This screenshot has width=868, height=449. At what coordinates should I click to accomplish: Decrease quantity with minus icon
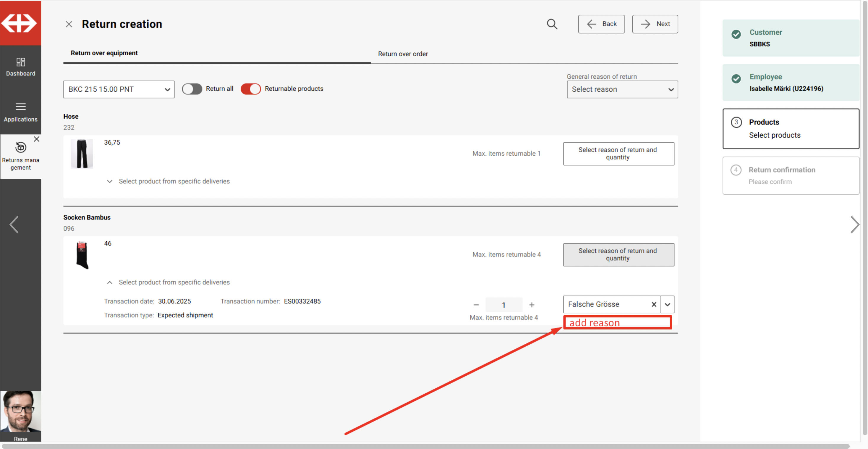(x=476, y=305)
